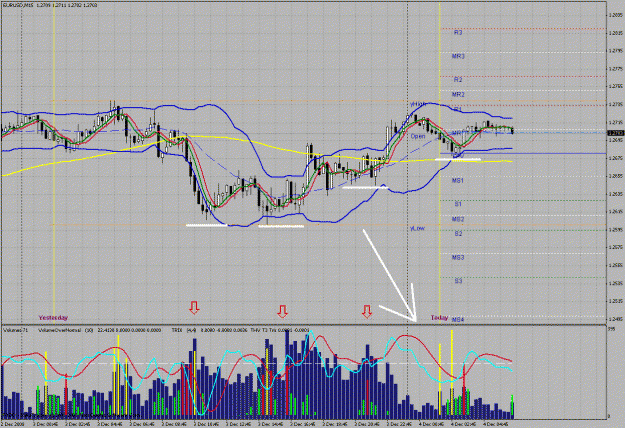
Task: Click the Yesterday session label
Action: 53,318
